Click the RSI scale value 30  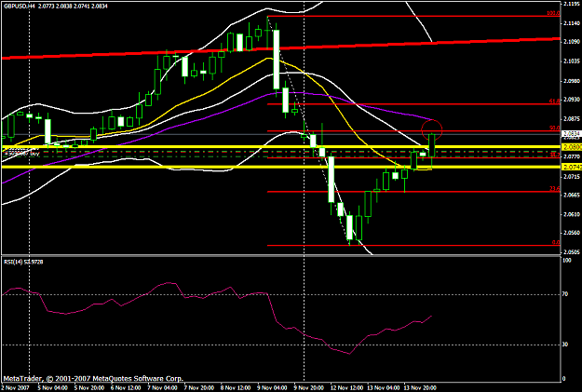(565, 345)
